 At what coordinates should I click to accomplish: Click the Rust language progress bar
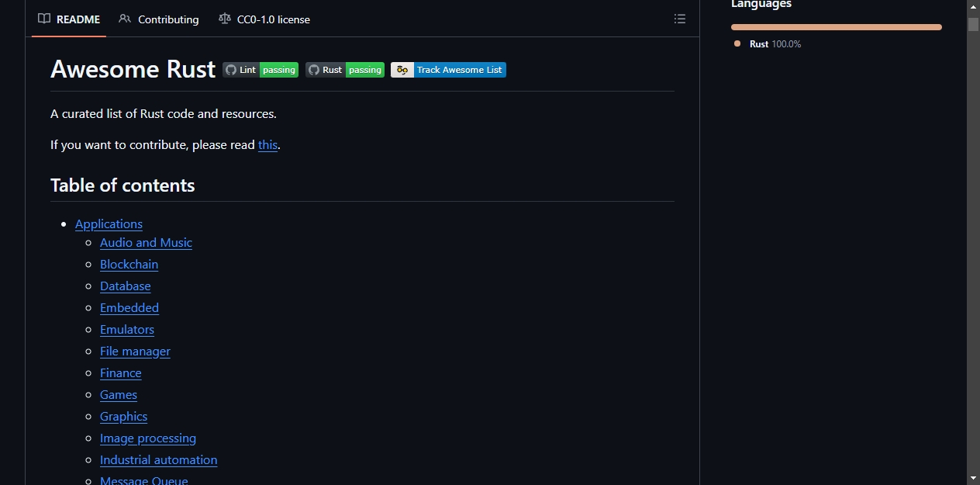click(837, 27)
